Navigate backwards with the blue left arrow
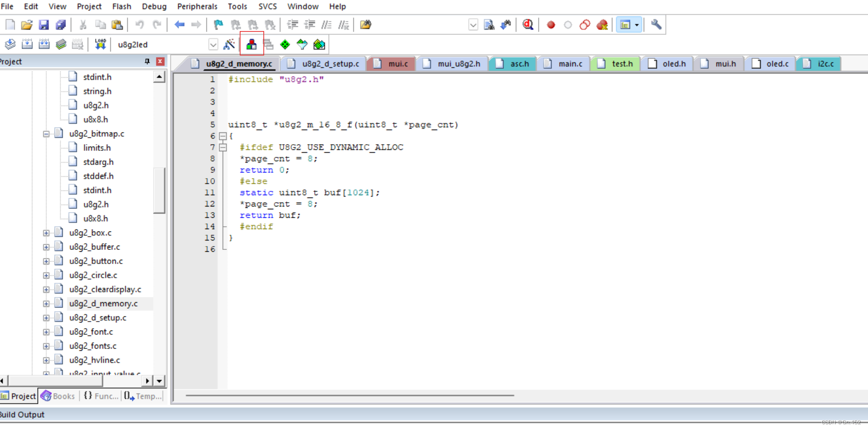868x429 pixels. click(179, 25)
